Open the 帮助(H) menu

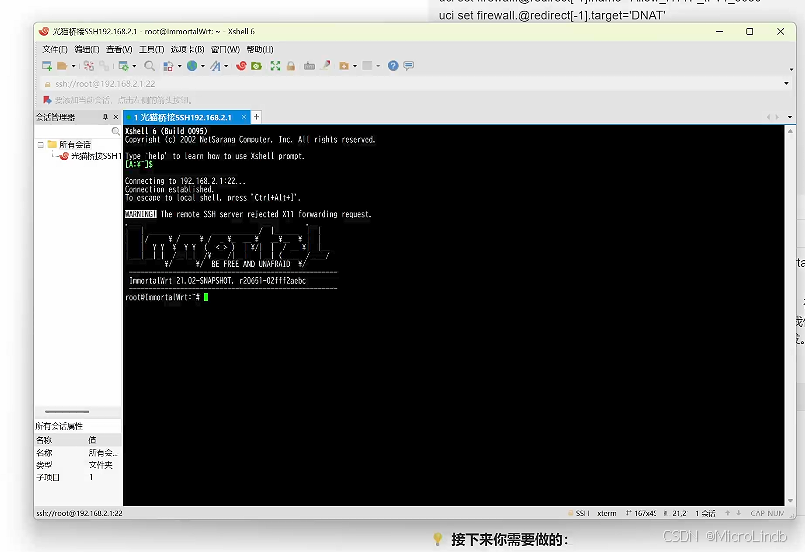(x=260, y=49)
